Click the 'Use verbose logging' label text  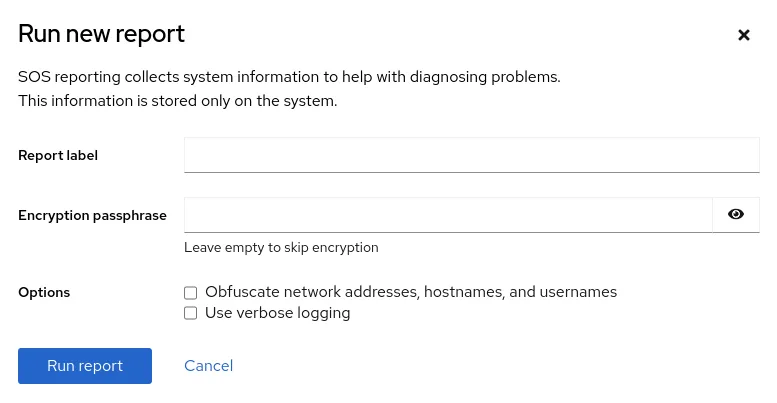click(277, 313)
